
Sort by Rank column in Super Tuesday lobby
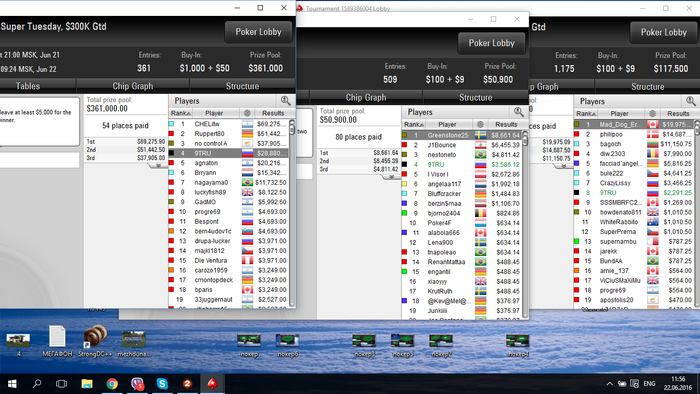point(180,113)
